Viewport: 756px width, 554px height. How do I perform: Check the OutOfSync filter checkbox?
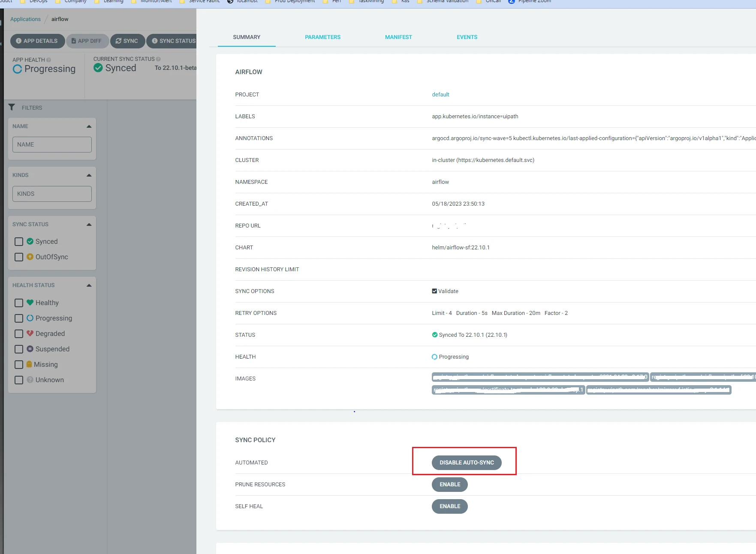(19, 257)
